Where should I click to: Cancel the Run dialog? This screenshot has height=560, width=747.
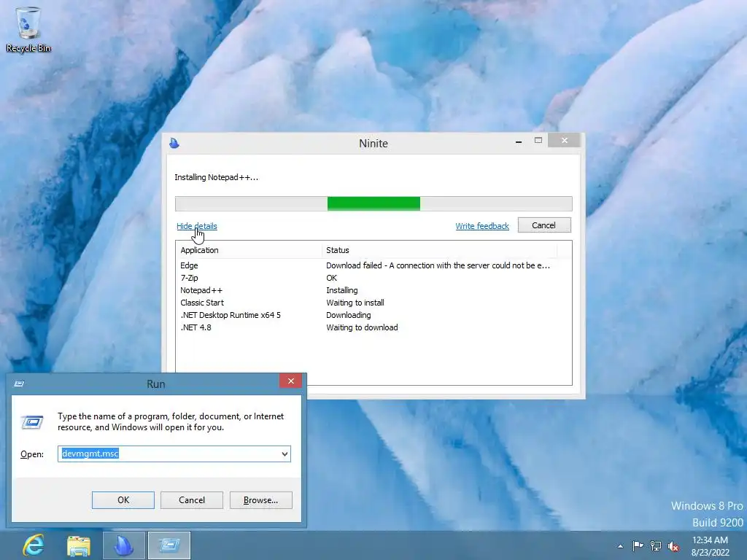192,500
